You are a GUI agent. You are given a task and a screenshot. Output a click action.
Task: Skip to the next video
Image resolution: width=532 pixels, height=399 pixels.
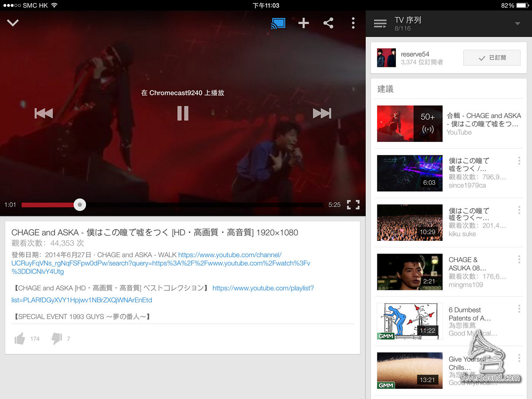click(322, 113)
